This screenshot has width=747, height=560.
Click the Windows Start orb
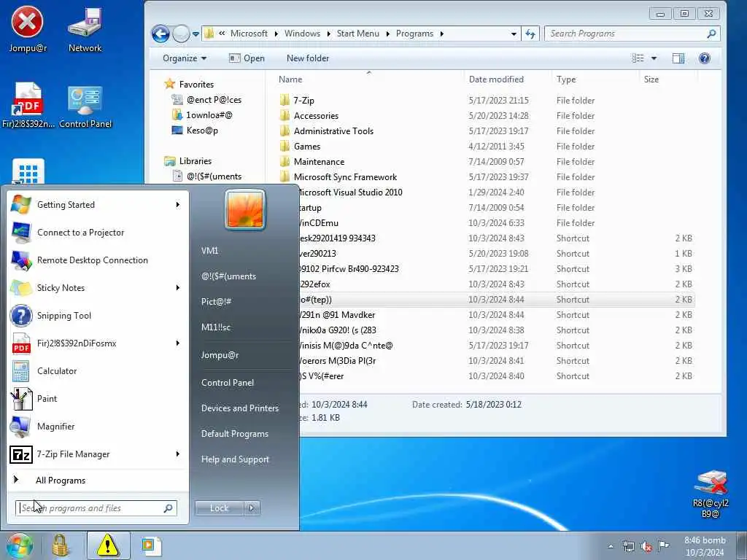point(19,545)
